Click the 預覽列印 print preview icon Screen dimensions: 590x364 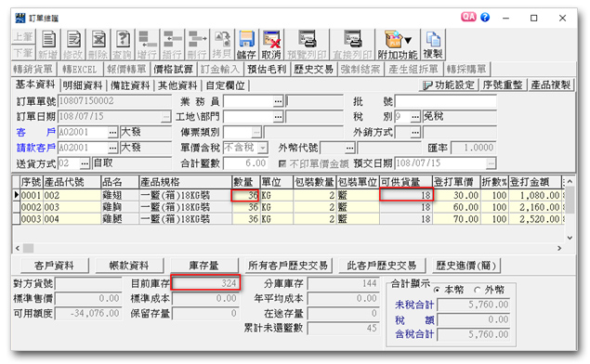[x=308, y=39]
